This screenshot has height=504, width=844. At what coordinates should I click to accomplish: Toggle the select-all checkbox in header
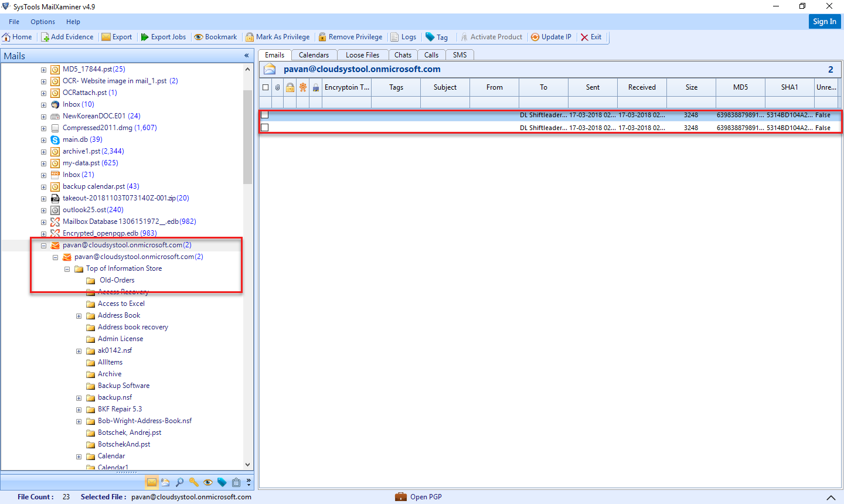point(266,87)
